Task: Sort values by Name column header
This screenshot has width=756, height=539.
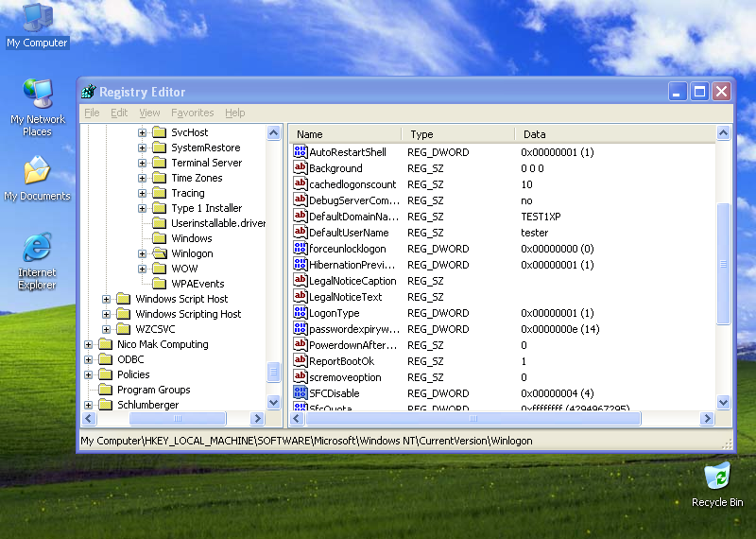Action: pyautogui.click(x=346, y=134)
